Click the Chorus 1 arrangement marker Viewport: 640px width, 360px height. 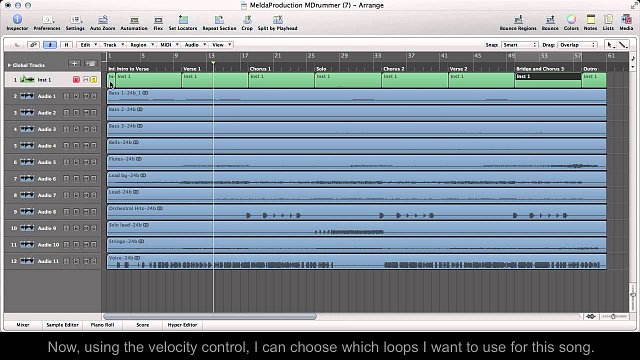pyautogui.click(x=260, y=69)
